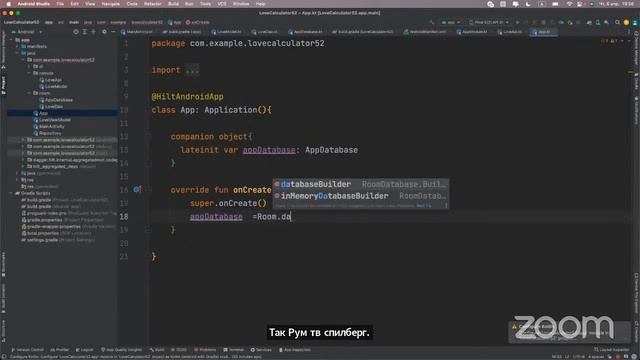Open the Refactor menu
The width and height of the screenshot is (640, 360).
click(x=153, y=4)
